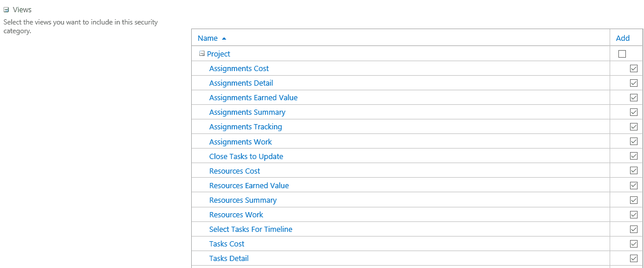644x268 pixels.
Task: Toggle the Close Tasks to Update checkbox
Action: click(x=634, y=156)
